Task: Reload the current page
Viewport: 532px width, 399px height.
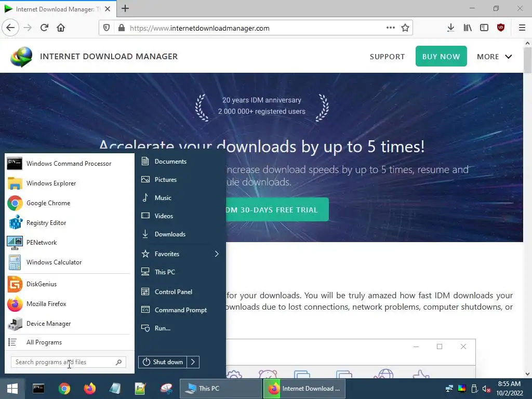Action: [44, 28]
